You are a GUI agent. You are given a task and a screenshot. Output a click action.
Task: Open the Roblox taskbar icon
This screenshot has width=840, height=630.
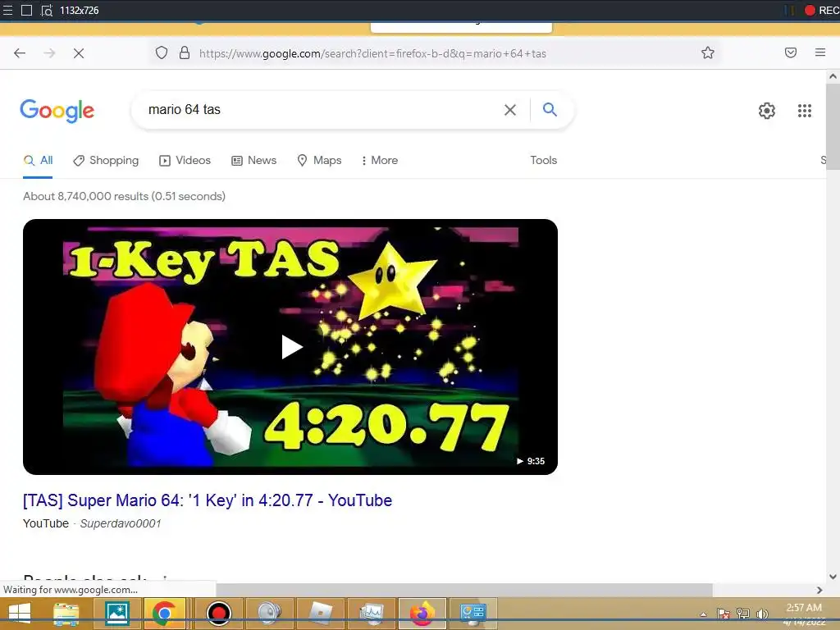tap(321, 614)
